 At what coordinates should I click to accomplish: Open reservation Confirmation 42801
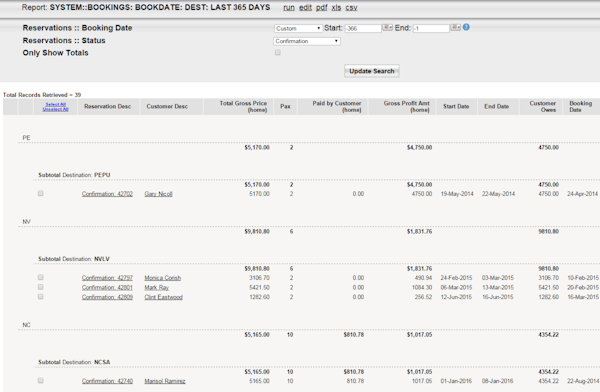coord(107,287)
